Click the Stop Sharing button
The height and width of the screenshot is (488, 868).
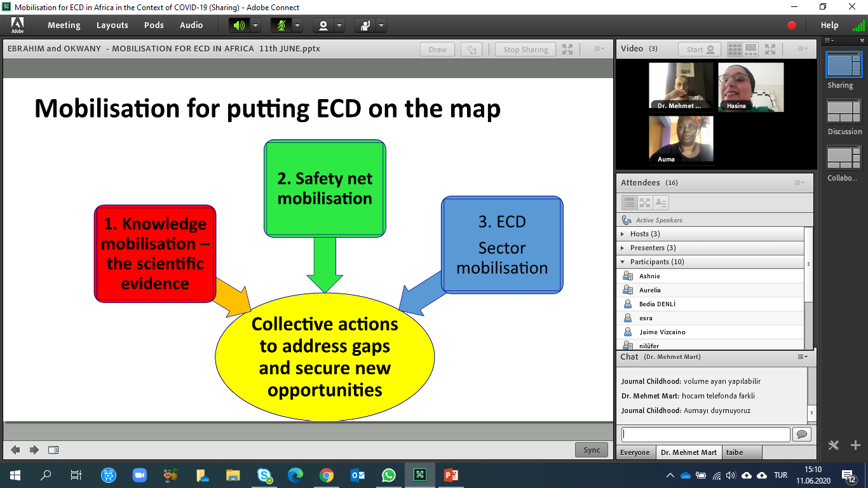click(526, 50)
